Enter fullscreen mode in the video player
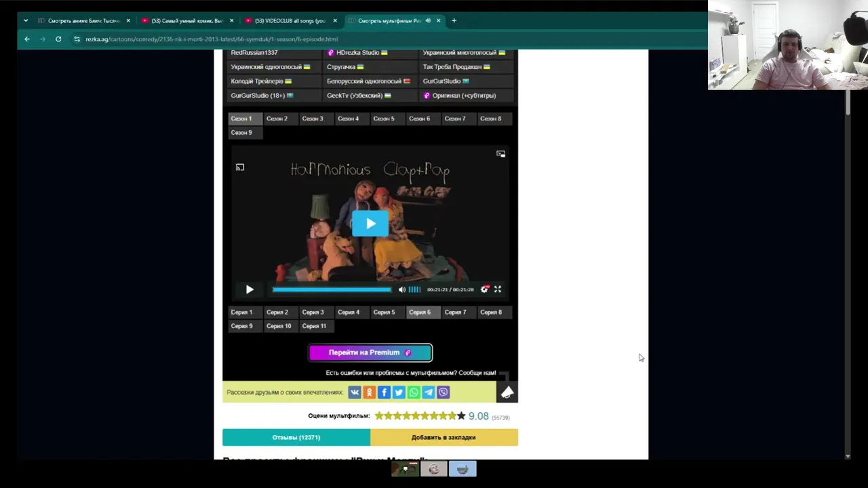The height and width of the screenshot is (488, 868). coord(498,289)
